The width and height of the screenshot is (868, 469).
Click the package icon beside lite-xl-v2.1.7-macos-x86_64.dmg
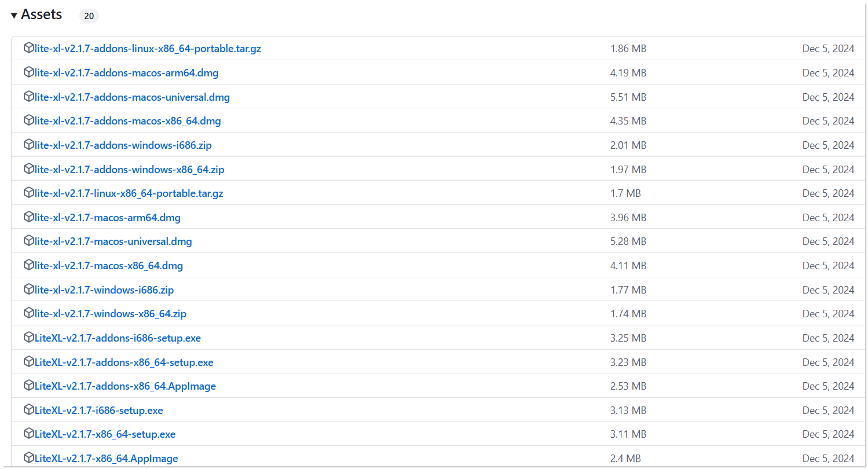click(x=28, y=265)
